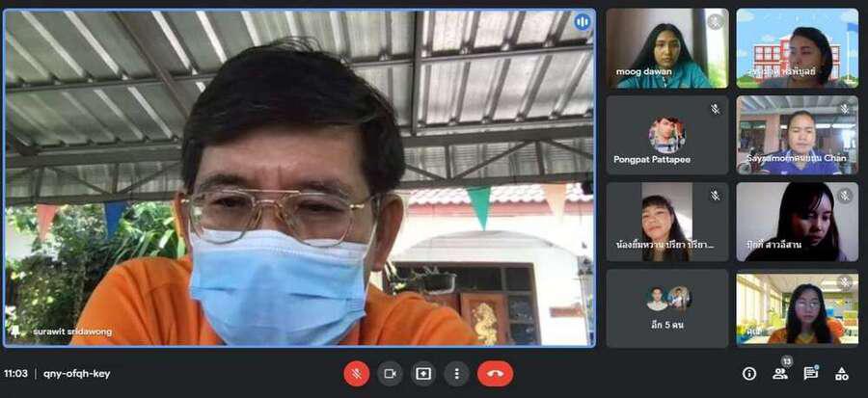Toggle the camera button off
The height and width of the screenshot is (398, 868).
[x=391, y=373]
